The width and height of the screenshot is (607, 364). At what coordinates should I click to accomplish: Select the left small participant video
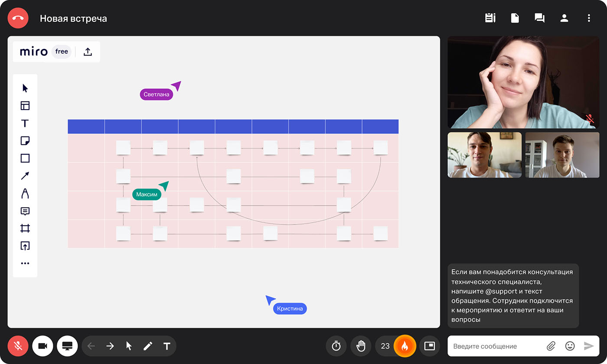[x=484, y=155]
